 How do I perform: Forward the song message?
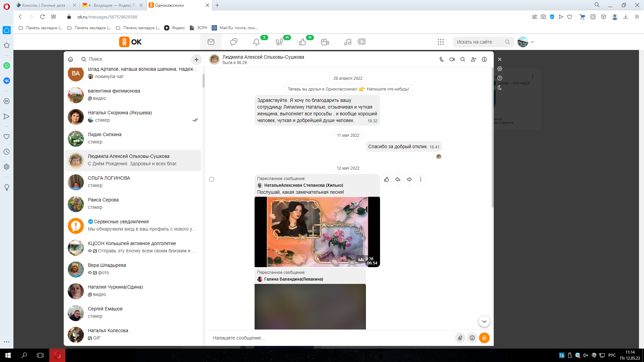(409, 179)
